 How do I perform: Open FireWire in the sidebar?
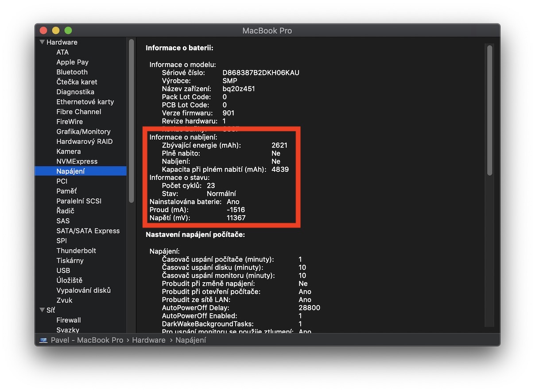(x=70, y=121)
